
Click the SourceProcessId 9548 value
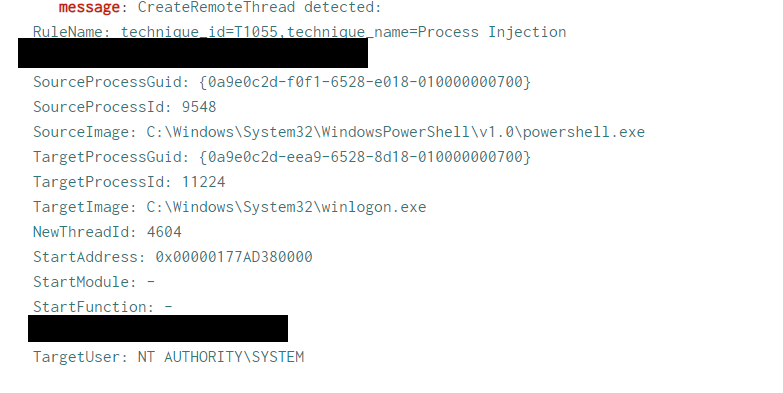199,107
